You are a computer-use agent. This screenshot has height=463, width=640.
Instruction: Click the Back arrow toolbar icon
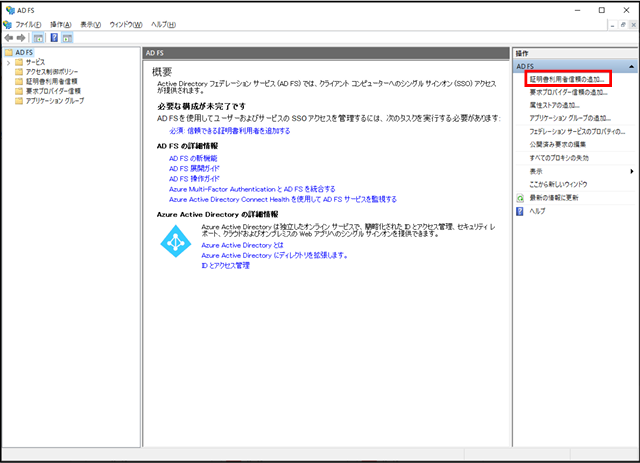click(9, 38)
